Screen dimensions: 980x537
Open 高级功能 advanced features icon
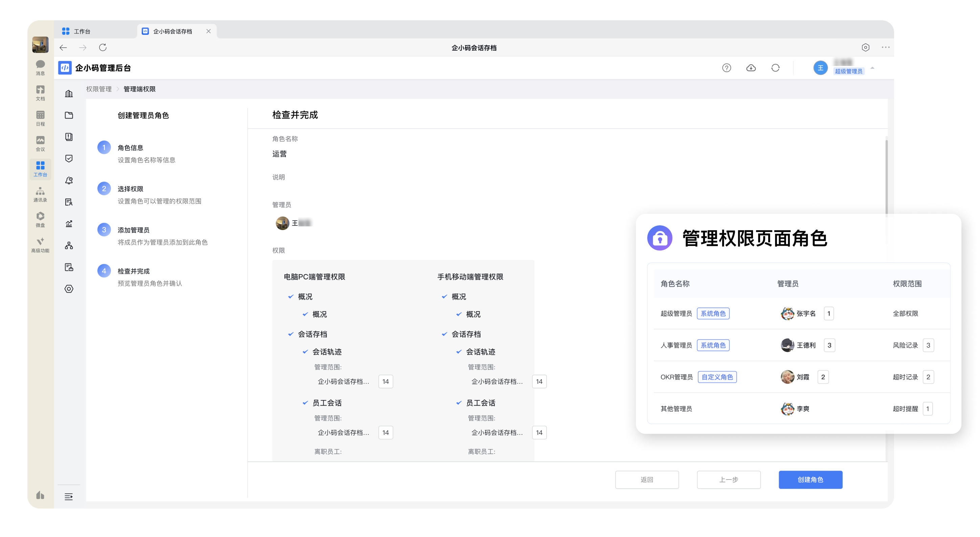[x=40, y=245]
